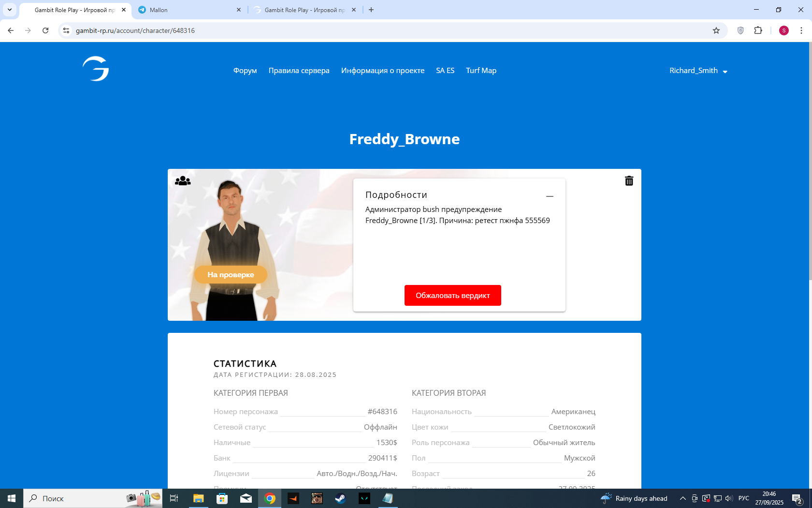This screenshot has height=508, width=812.
Task: Open the tab search dropdown arrow
Action: coord(9,10)
